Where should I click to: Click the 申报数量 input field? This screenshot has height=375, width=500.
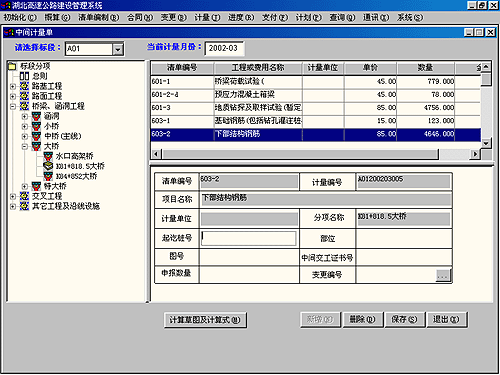tap(249, 275)
